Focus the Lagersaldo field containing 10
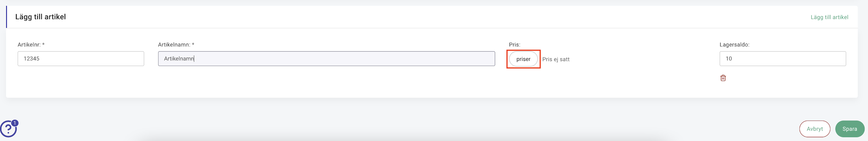Image resolution: width=868 pixels, height=141 pixels. pyautogui.click(x=783, y=58)
